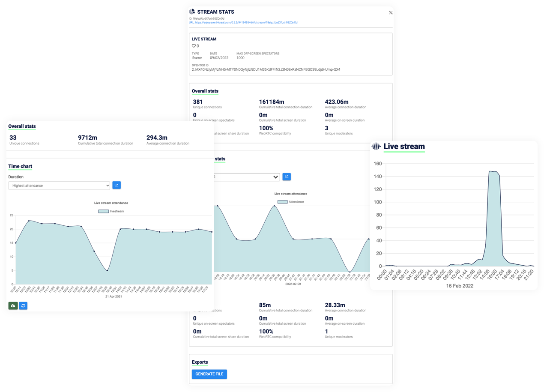Close the Stream Stats dialog

[391, 13]
